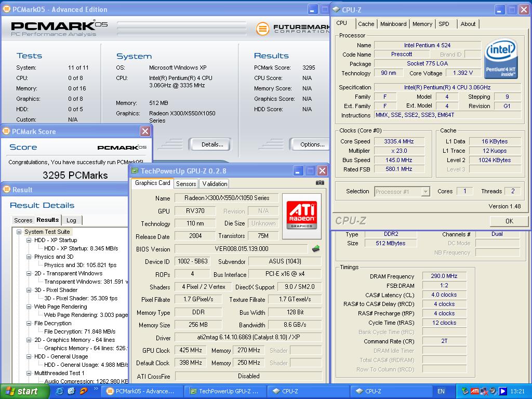Click the PCMark05 title bar icon
The width and height of the screenshot is (532, 399).
(x=6, y=9)
